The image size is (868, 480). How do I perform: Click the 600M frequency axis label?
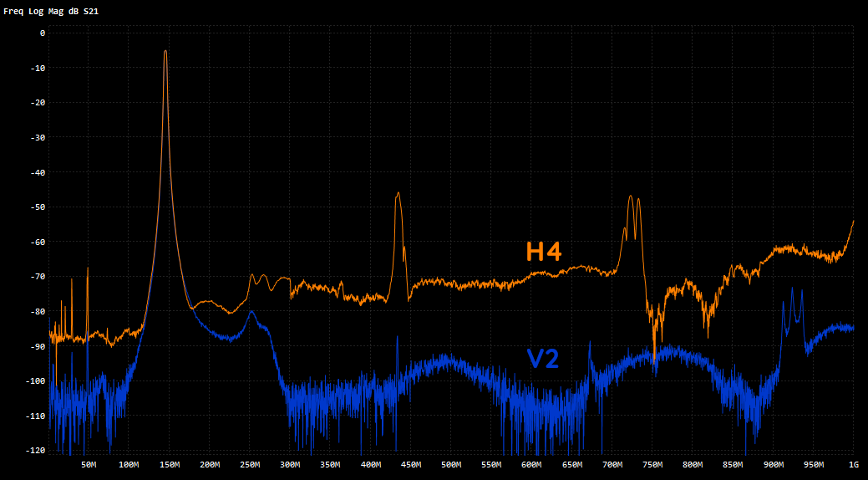(532, 464)
